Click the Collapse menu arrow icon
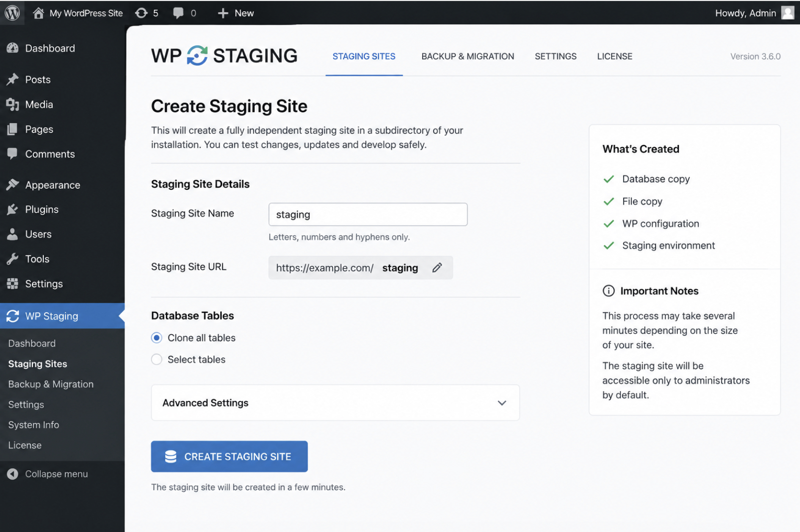The image size is (800, 532). click(12, 474)
